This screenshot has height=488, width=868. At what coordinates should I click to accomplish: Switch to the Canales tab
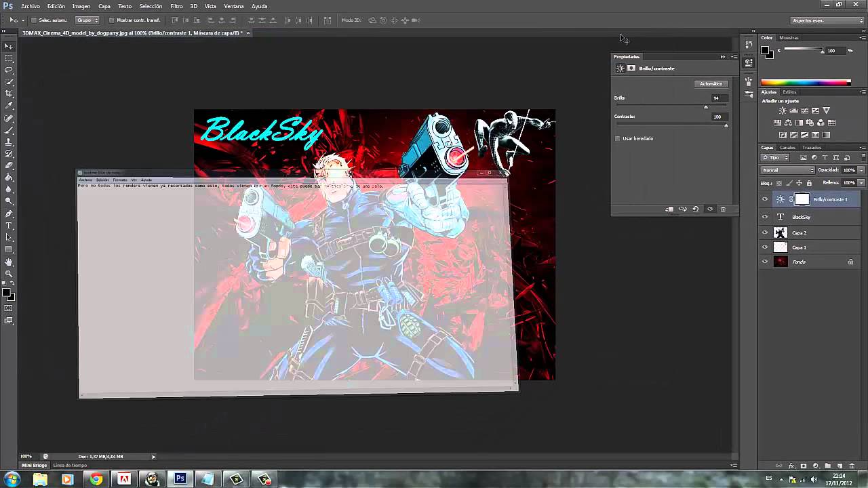click(x=787, y=148)
